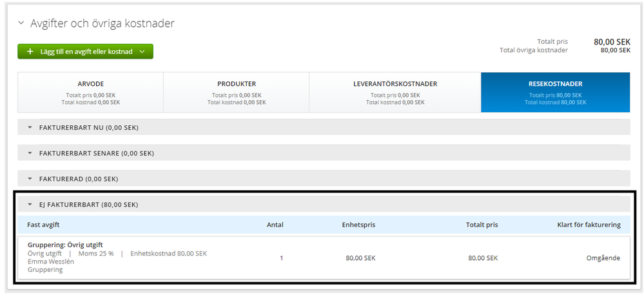
Task: Click the name Emma Wesslén
Action: pos(51,261)
